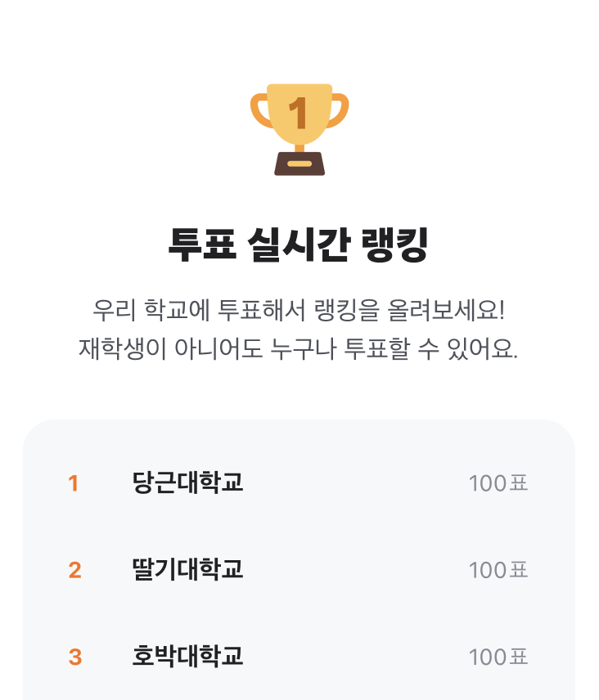Click the 우리 학교에 투표해서 description line
Screen dimensions: 599x700
(299, 310)
